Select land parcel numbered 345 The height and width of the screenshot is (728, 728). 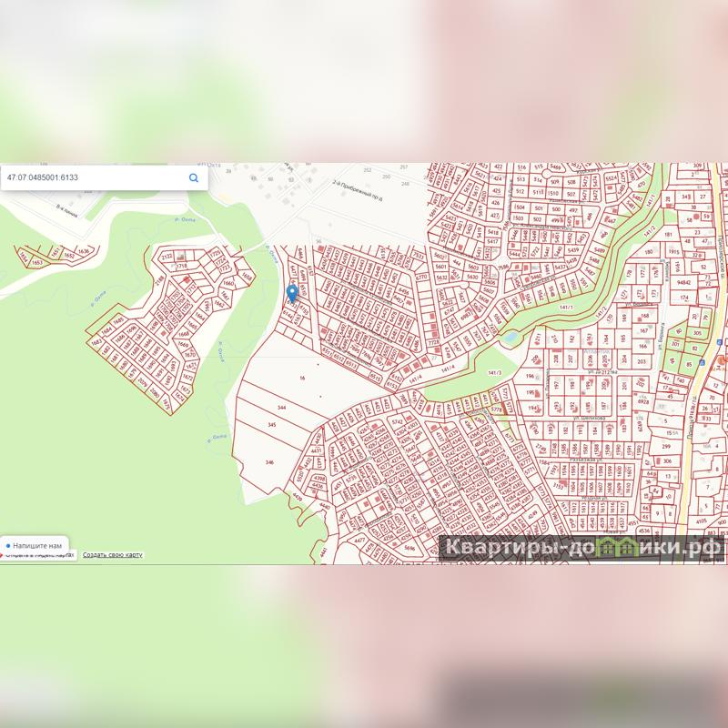[x=272, y=425]
